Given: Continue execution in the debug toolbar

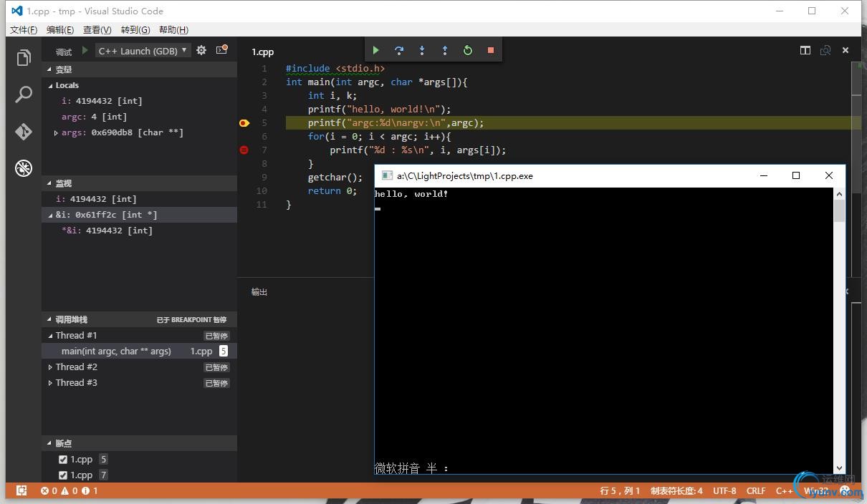Looking at the screenshot, I should [375, 50].
